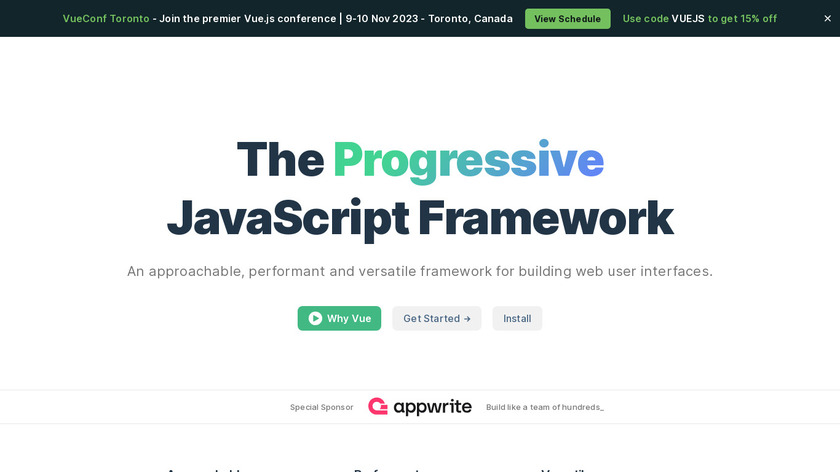This screenshot has height=472, width=840.
Task: Click the tagline 'An approachable, performant and versatile framework'
Action: click(x=309, y=271)
